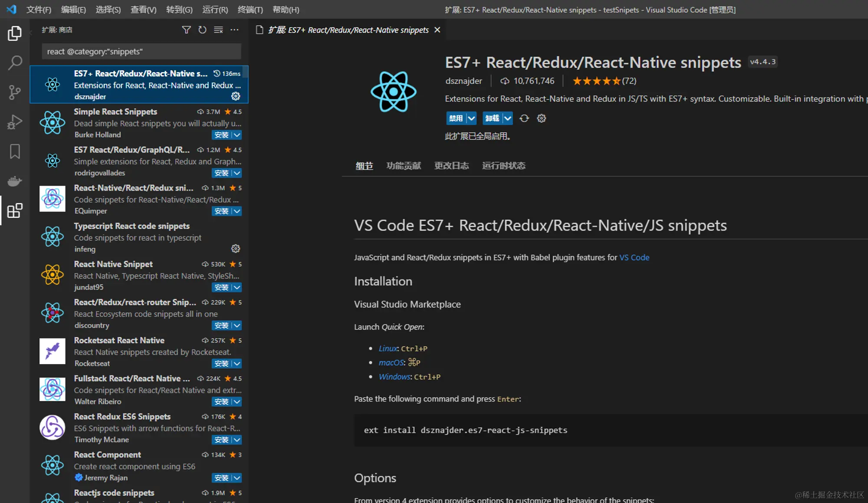Open the gear menu on extension detail page
Viewport: 868px width, 503px height.
click(542, 118)
